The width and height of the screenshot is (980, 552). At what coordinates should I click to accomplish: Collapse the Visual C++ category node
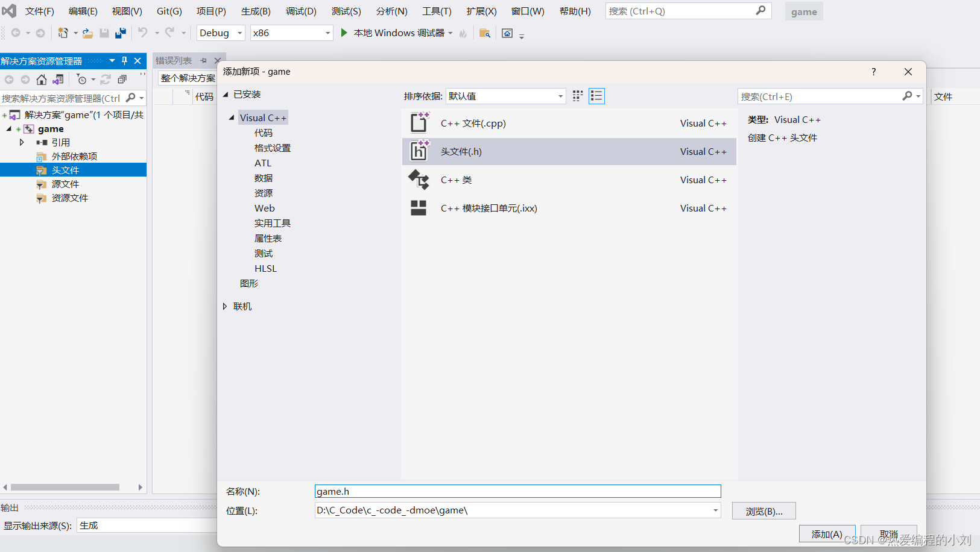tap(232, 118)
